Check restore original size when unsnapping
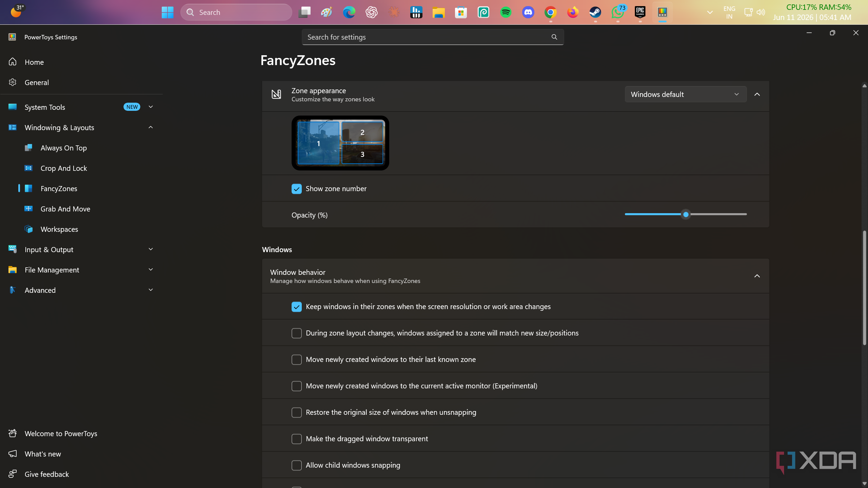This screenshot has height=488, width=868. (297, 412)
